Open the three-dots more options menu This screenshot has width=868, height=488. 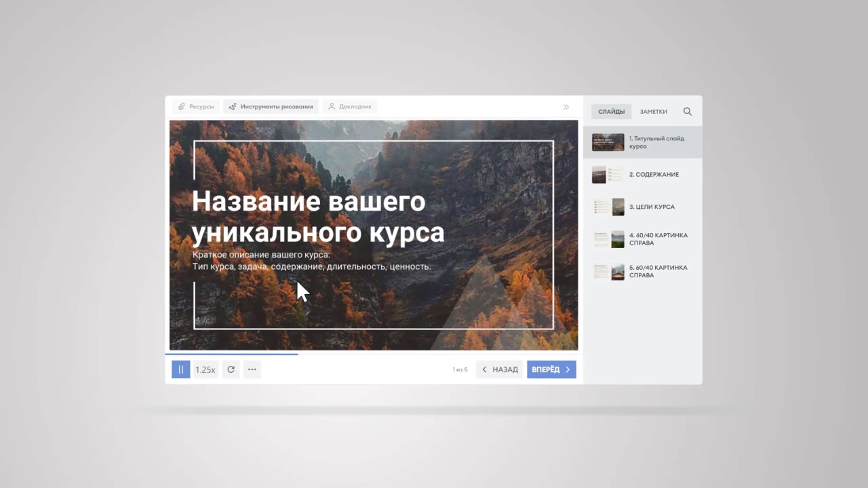tap(252, 369)
